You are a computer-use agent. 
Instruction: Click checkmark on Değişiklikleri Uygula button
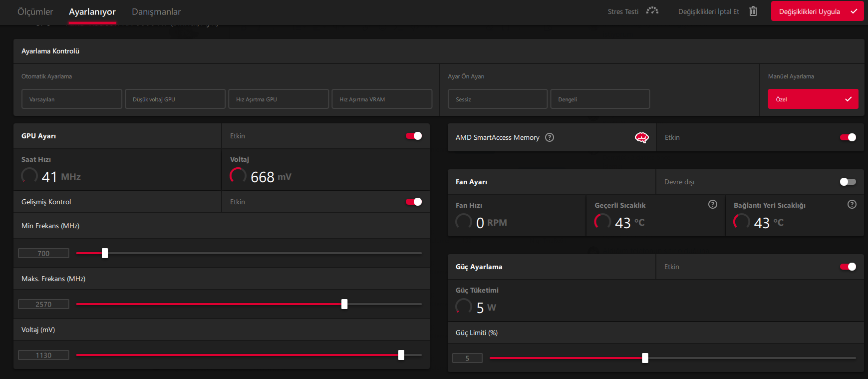(x=854, y=11)
